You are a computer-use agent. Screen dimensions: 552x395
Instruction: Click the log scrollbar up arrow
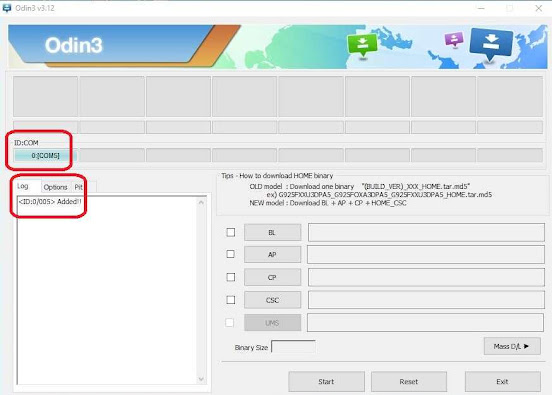coord(201,203)
